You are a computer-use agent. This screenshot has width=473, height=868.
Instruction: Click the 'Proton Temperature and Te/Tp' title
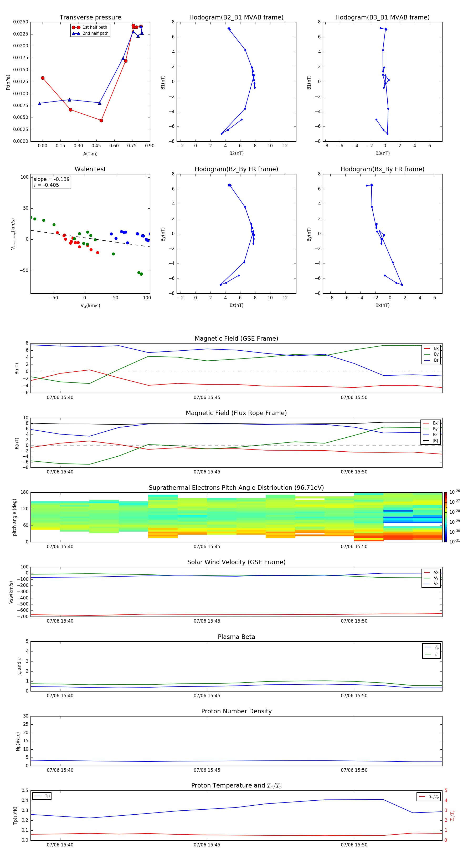tap(236, 785)
